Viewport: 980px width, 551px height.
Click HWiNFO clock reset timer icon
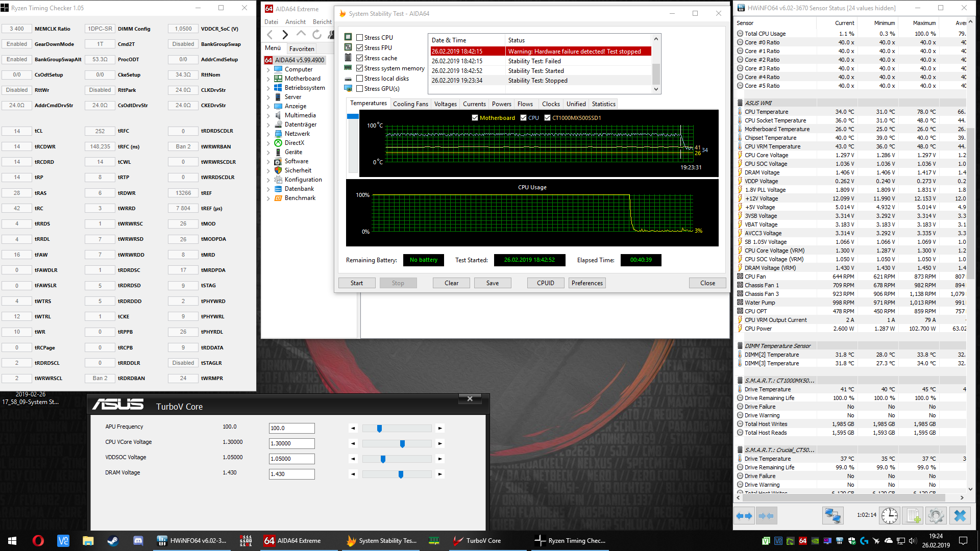click(890, 516)
